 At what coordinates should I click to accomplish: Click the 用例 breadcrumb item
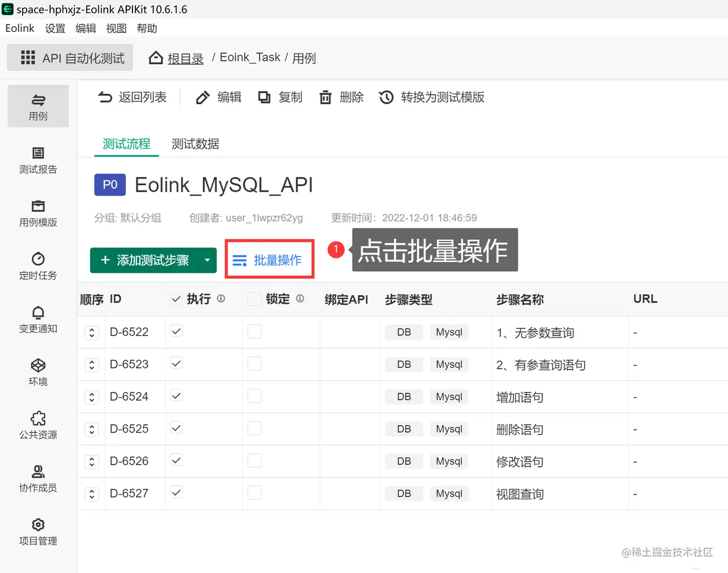point(304,58)
